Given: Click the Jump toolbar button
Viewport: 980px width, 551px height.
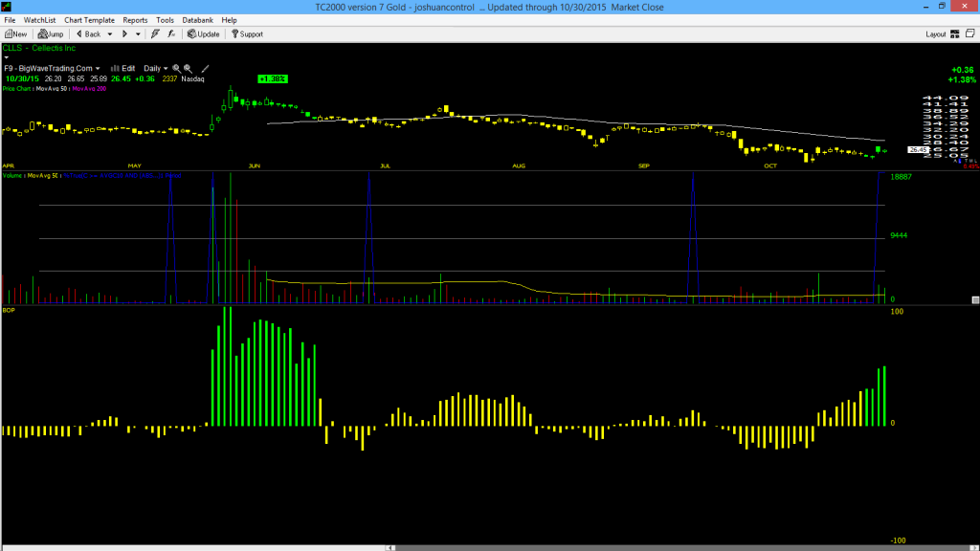Looking at the screenshot, I should [x=51, y=34].
